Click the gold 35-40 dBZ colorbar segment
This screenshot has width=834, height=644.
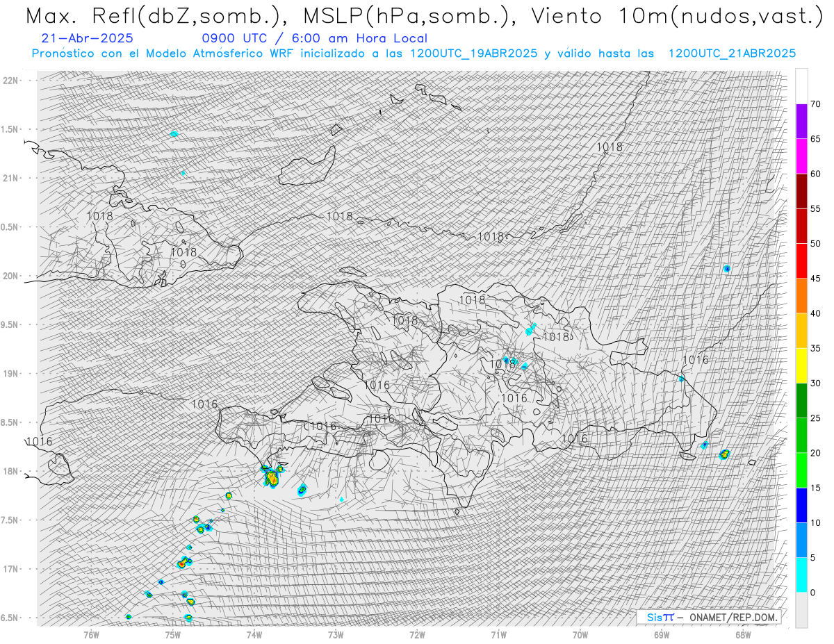[x=801, y=331]
